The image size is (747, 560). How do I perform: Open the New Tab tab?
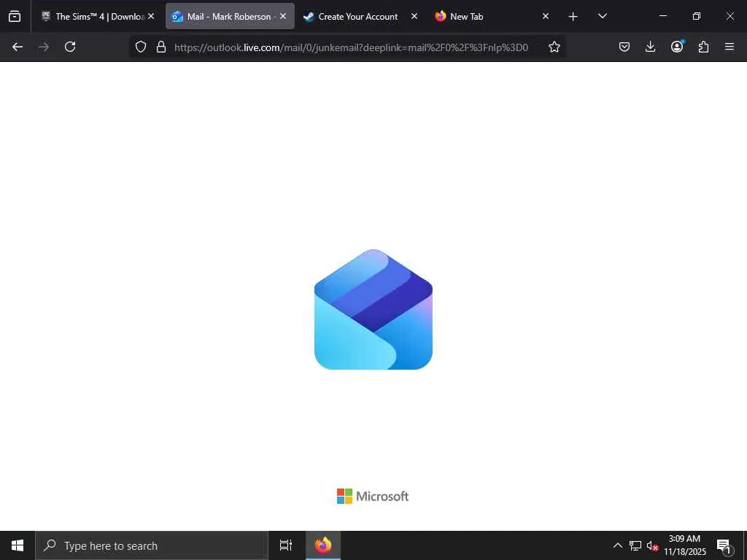click(x=492, y=16)
